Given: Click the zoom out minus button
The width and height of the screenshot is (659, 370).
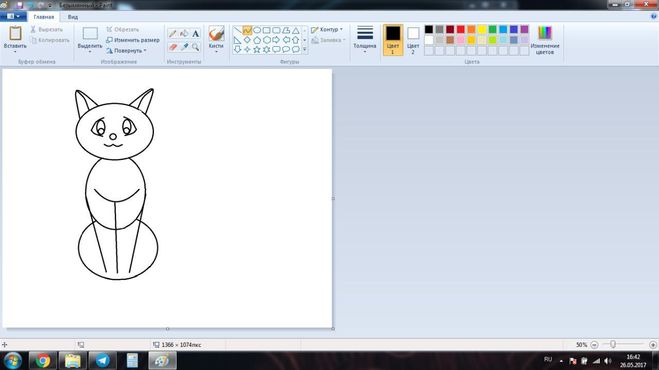Looking at the screenshot, I should coord(594,345).
